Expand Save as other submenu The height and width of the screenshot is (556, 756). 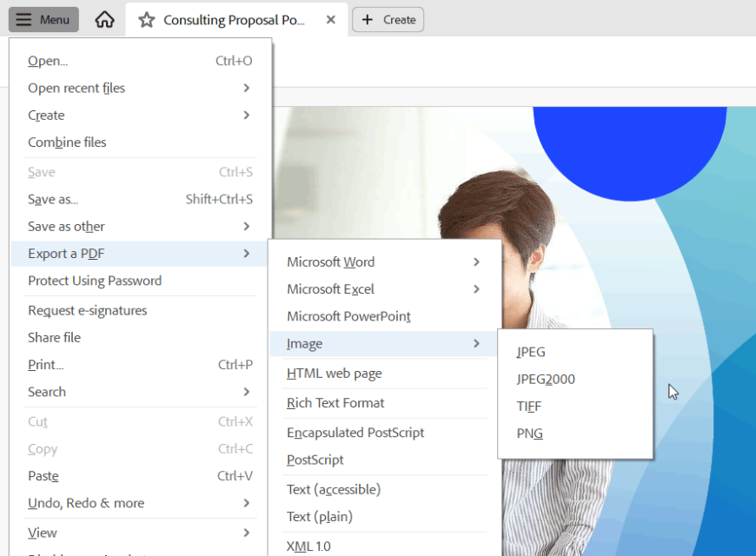(x=140, y=226)
